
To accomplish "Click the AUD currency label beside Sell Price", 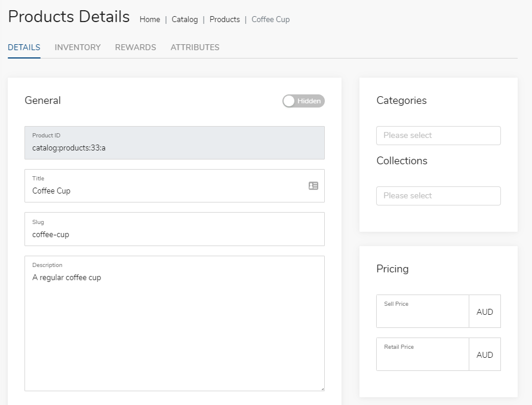I will click(484, 312).
